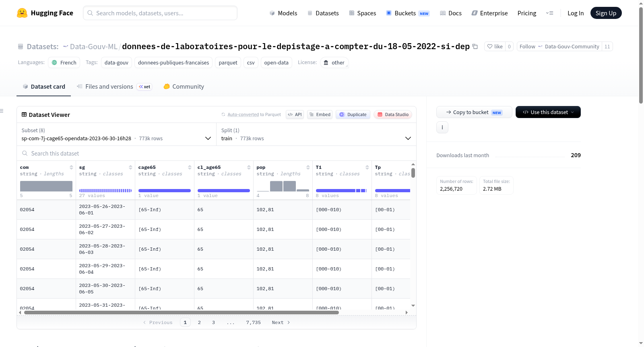Click the Hugging Face logo icon

22,13
